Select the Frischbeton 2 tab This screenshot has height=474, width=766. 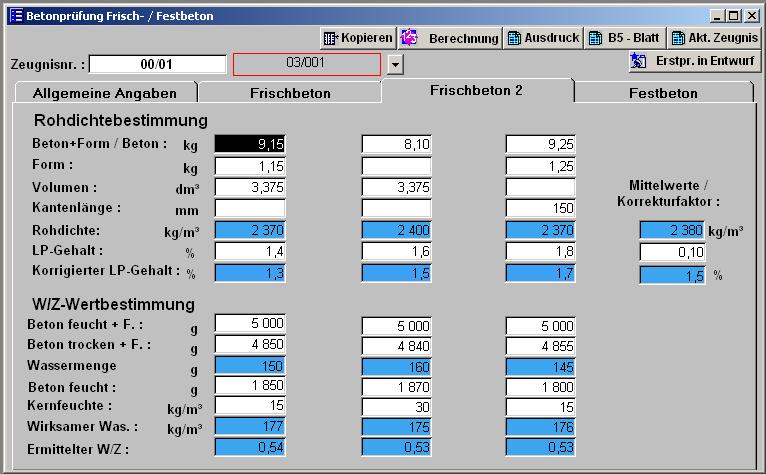click(476, 90)
